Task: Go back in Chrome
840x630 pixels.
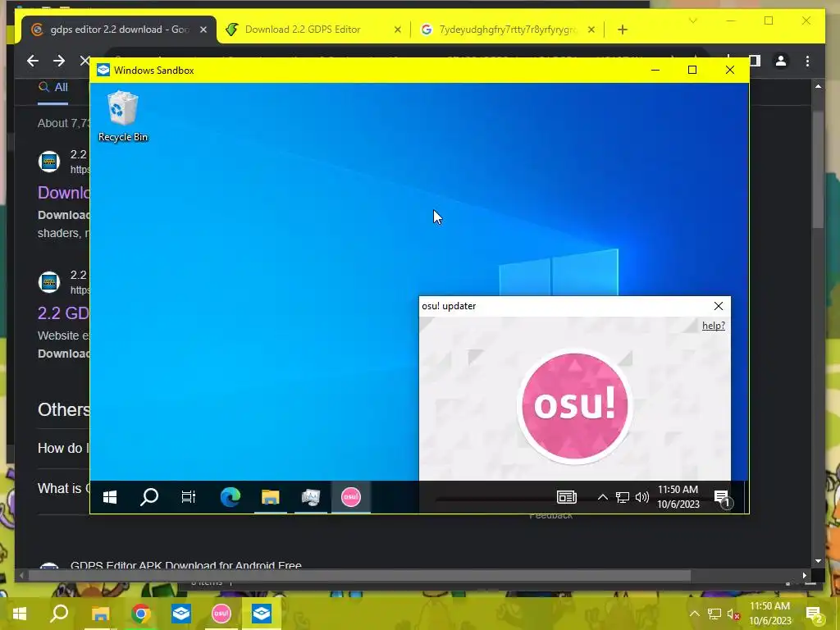Action: pyautogui.click(x=33, y=61)
